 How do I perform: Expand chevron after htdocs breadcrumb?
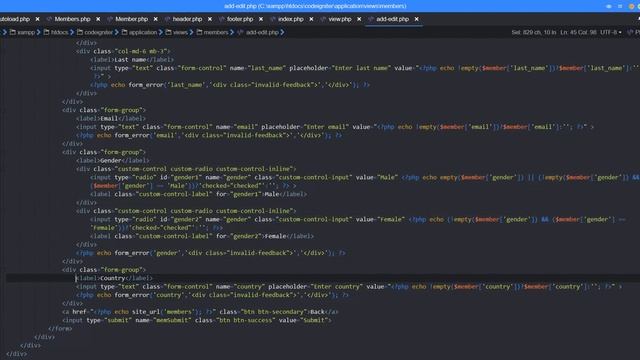(x=72, y=32)
